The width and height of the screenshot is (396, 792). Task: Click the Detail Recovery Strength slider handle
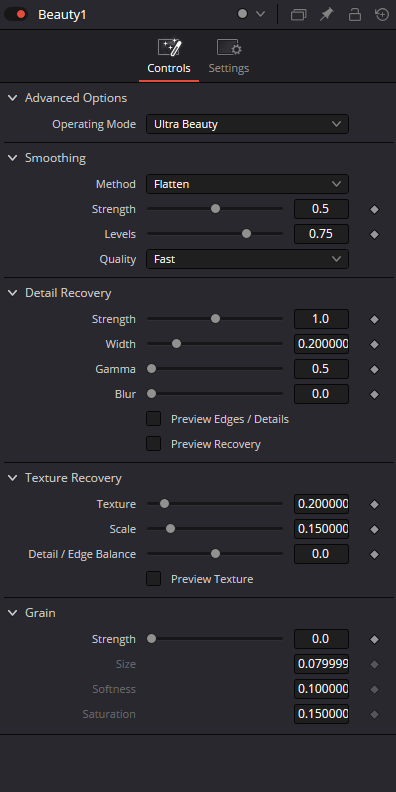coord(216,319)
